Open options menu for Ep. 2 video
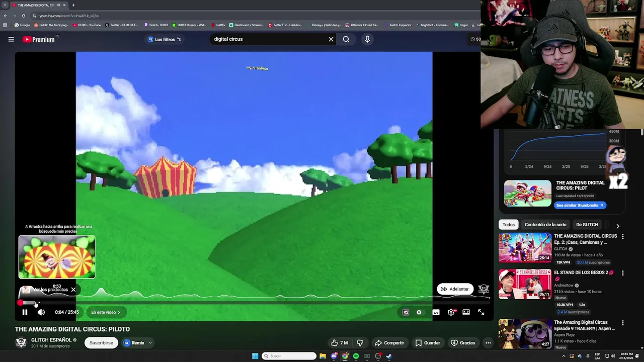The width and height of the screenshot is (644, 362). coord(623,236)
